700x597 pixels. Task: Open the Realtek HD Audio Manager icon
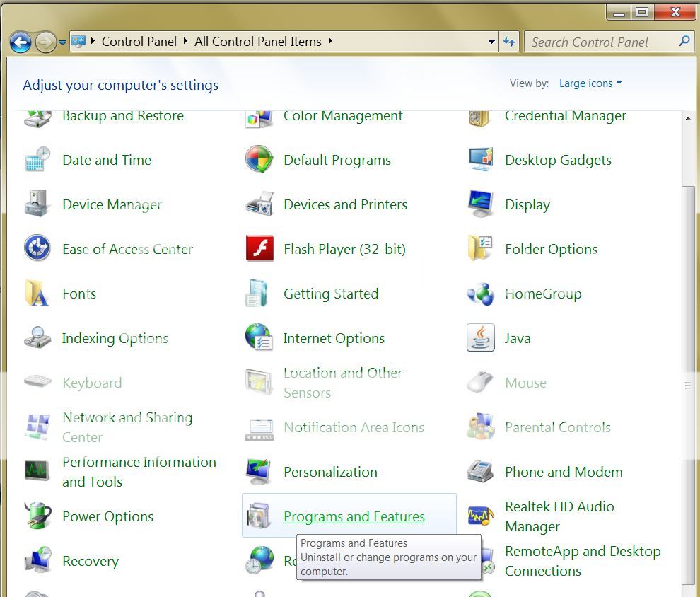pyautogui.click(x=480, y=516)
